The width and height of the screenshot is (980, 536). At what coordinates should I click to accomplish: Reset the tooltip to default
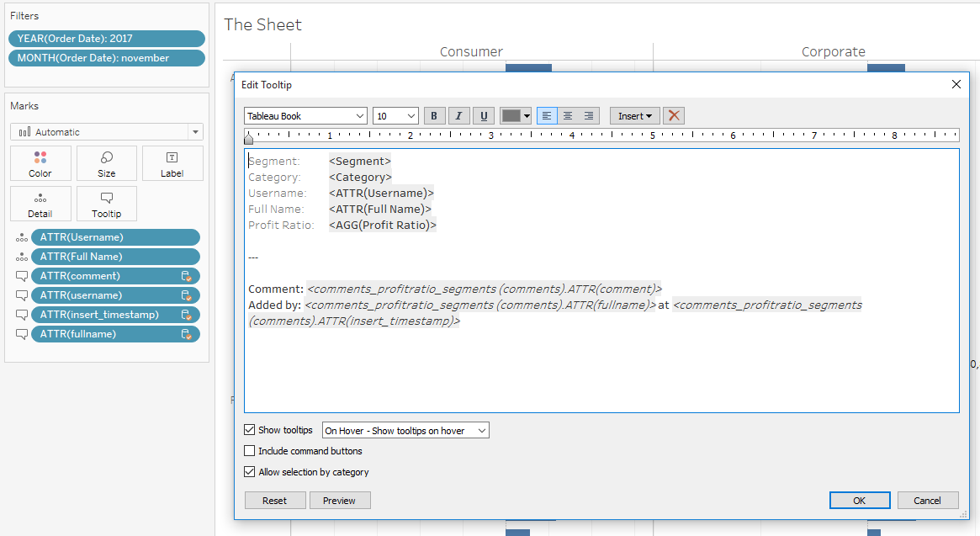coord(275,501)
